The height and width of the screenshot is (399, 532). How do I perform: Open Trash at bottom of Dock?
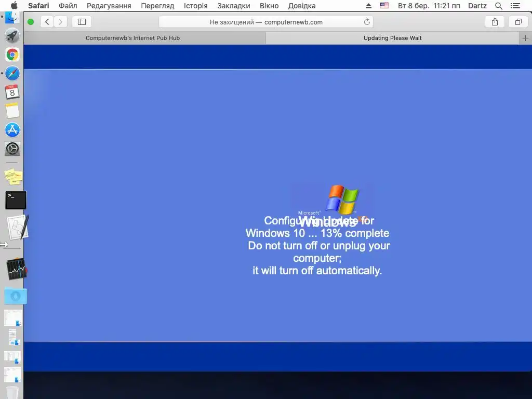click(12, 393)
